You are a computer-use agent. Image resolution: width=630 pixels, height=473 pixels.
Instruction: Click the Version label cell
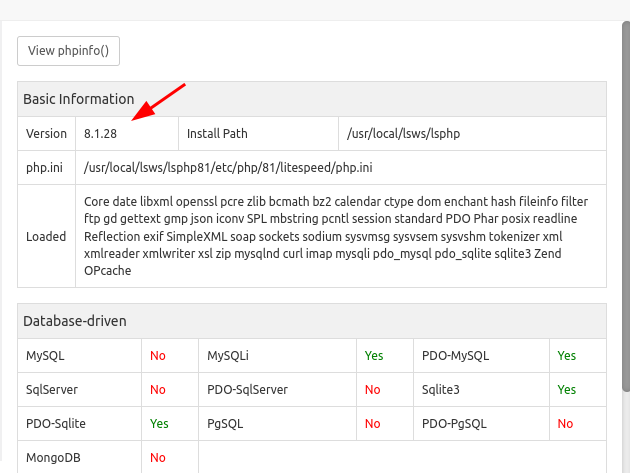(46, 133)
